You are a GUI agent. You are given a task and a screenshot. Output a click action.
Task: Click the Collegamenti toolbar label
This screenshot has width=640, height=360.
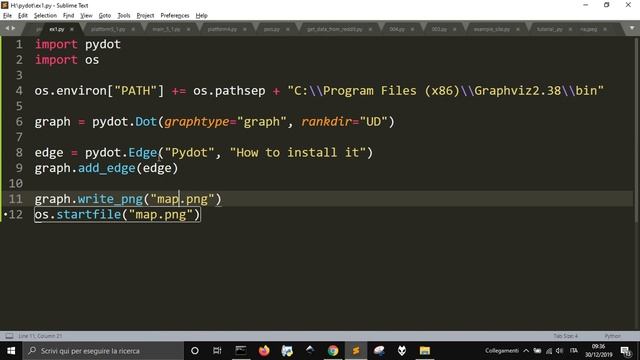(502, 351)
